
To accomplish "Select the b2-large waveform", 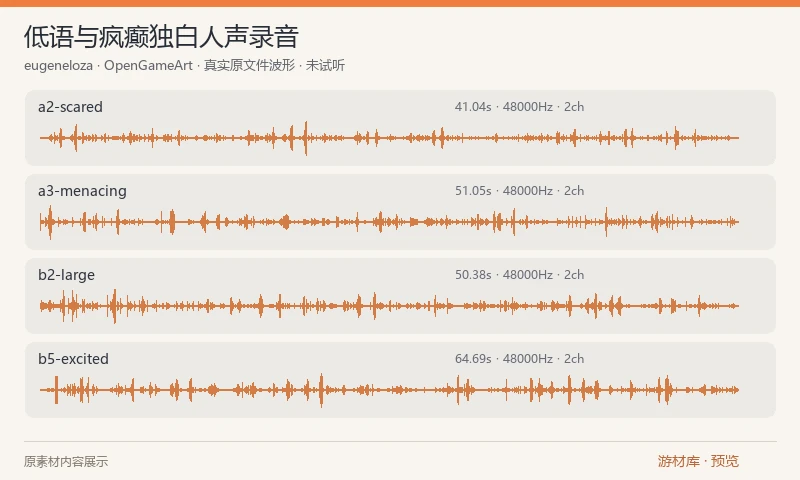I will [389, 306].
